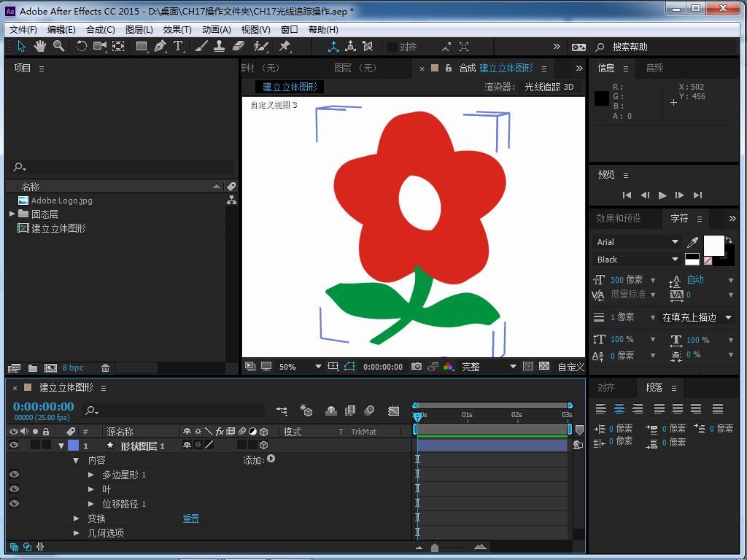Image resolution: width=747 pixels, height=560 pixels.
Task: Select the Brush tool
Action: coord(201,46)
